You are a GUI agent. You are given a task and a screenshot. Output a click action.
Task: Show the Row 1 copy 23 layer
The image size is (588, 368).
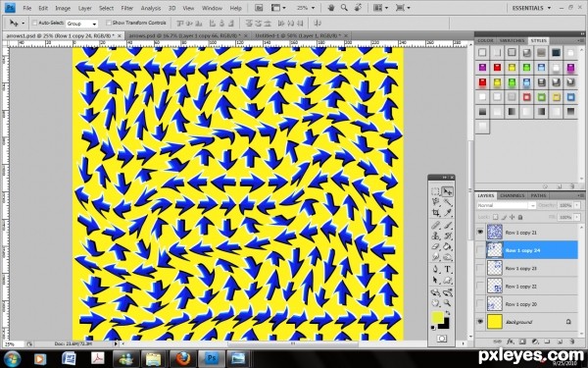coord(480,268)
